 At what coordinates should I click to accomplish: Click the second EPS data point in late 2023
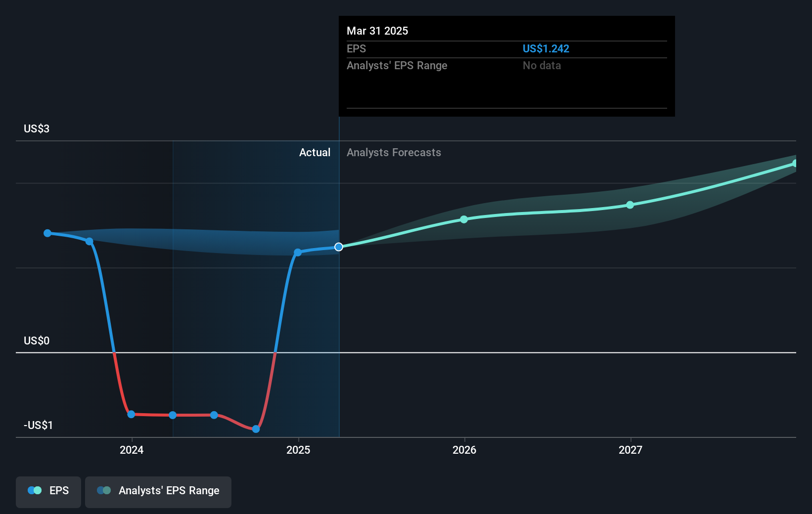coord(89,241)
